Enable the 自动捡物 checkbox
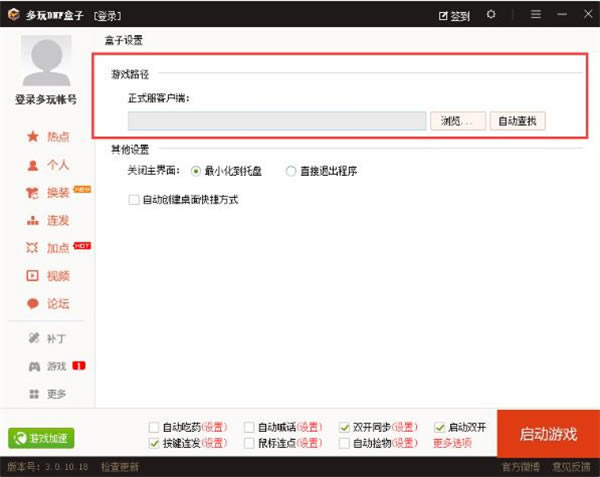This screenshot has width=600, height=477. point(344,443)
